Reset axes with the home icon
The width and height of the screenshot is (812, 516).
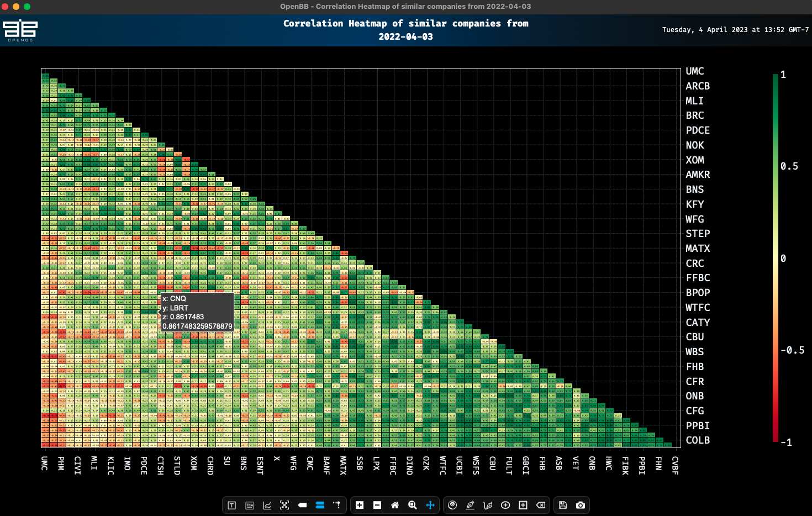click(x=395, y=505)
